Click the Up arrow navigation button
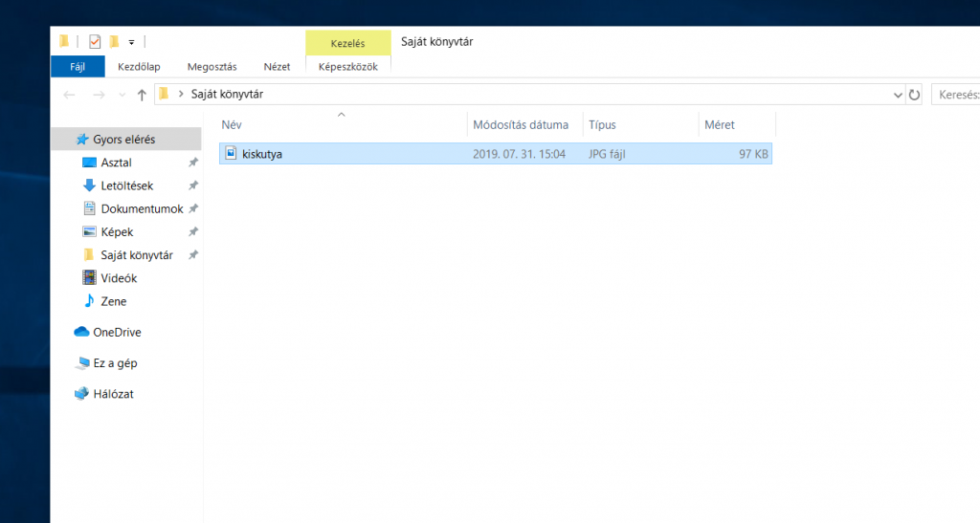This screenshot has width=980, height=523. 142,95
